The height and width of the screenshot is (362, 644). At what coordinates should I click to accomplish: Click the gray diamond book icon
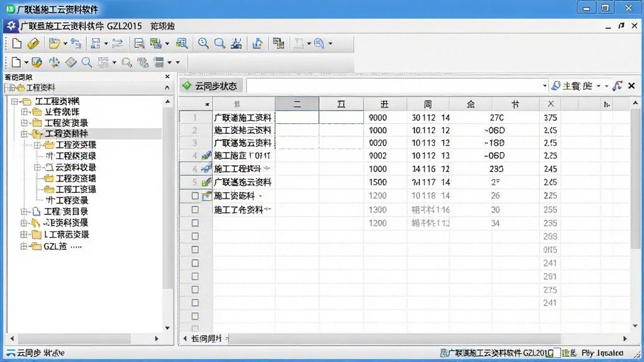click(70, 62)
